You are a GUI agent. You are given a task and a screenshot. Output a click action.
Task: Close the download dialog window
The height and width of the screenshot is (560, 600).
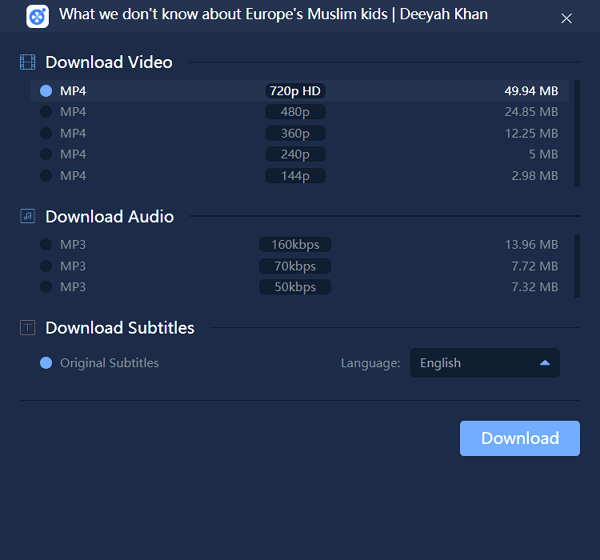[566, 18]
